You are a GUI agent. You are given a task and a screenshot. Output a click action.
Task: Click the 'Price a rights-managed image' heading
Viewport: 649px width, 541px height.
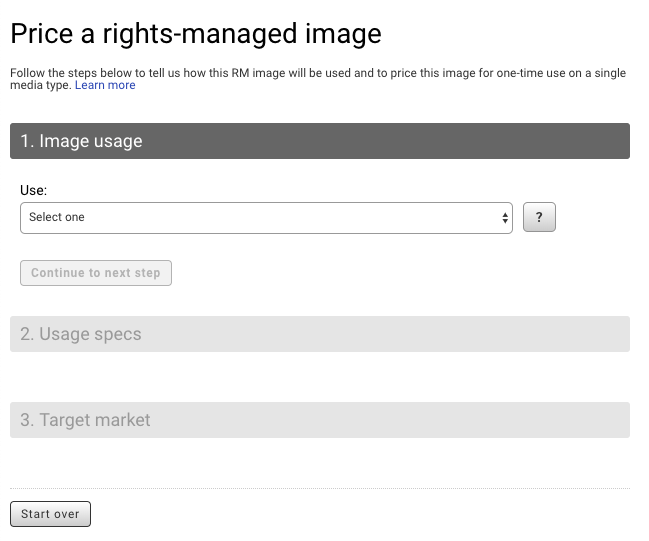[196, 34]
